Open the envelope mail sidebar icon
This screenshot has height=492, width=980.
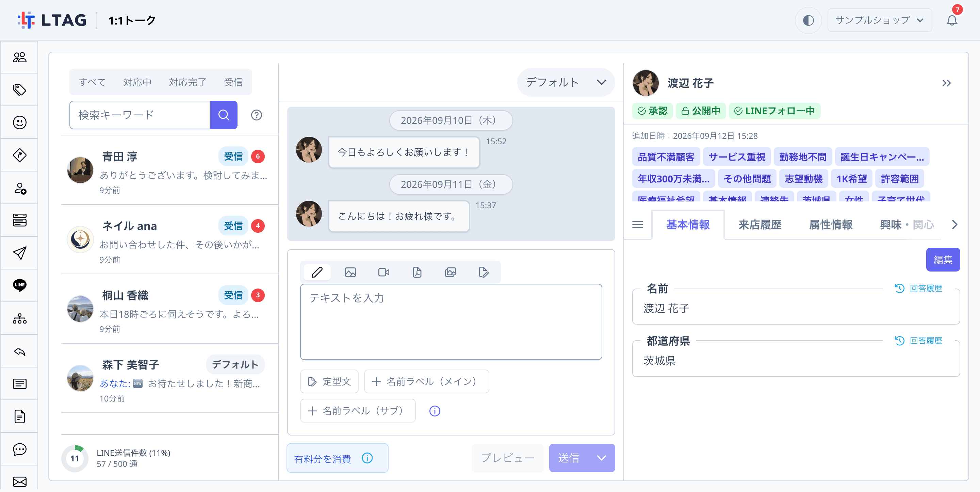click(19, 481)
